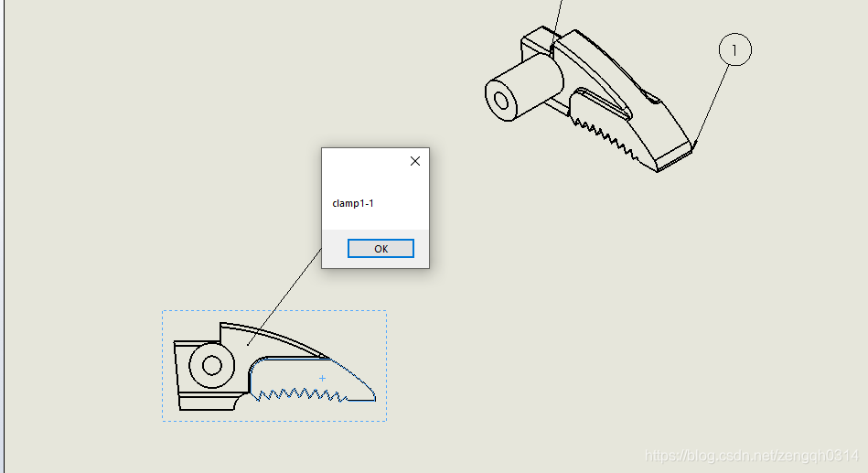Select the isometric clamp drawing view

[x=589, y=100]
